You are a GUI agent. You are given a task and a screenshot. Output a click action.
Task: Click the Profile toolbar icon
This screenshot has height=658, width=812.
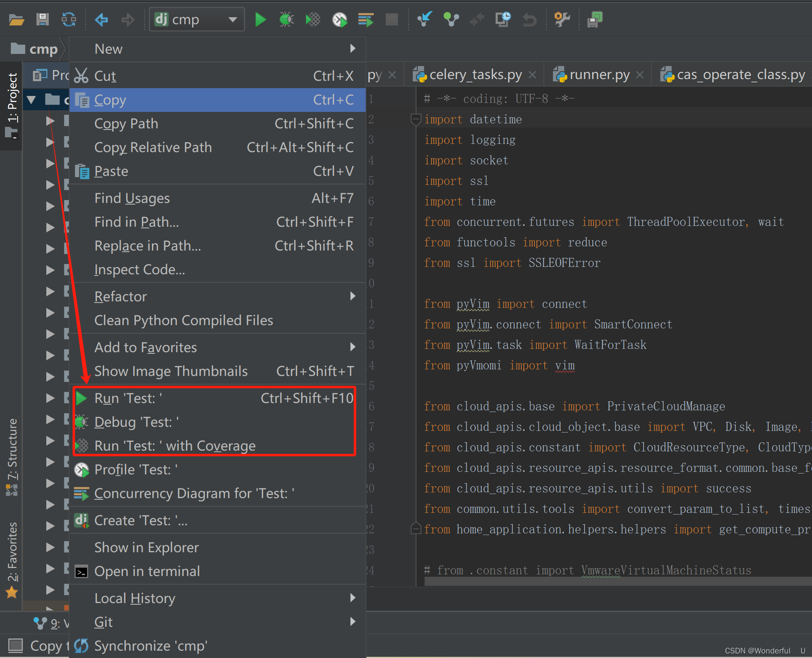tap(339, 19)
